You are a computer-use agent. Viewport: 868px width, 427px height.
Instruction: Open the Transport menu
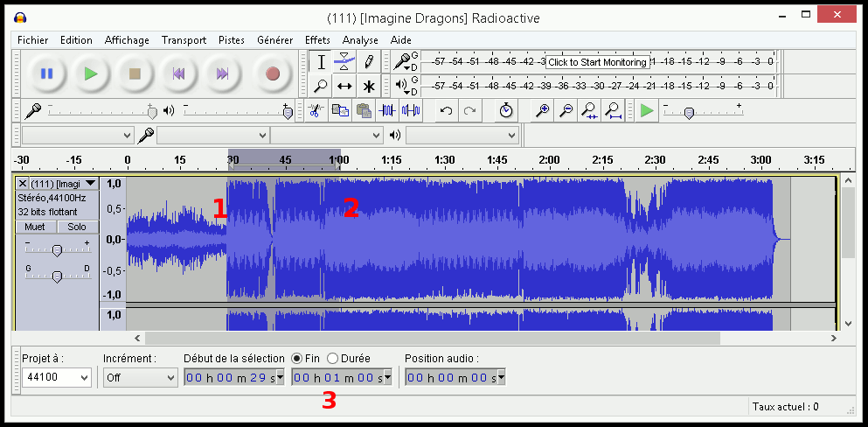[x=184, y=40]
